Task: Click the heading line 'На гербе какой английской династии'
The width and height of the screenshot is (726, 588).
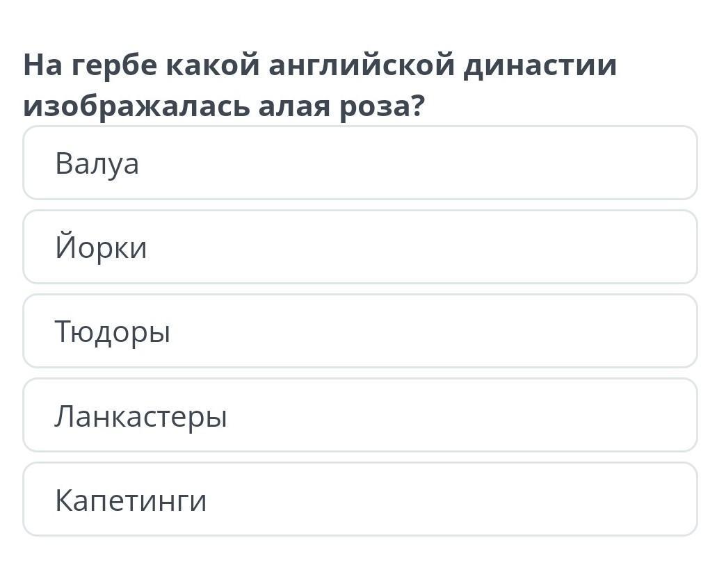Action: click(320, 66)
